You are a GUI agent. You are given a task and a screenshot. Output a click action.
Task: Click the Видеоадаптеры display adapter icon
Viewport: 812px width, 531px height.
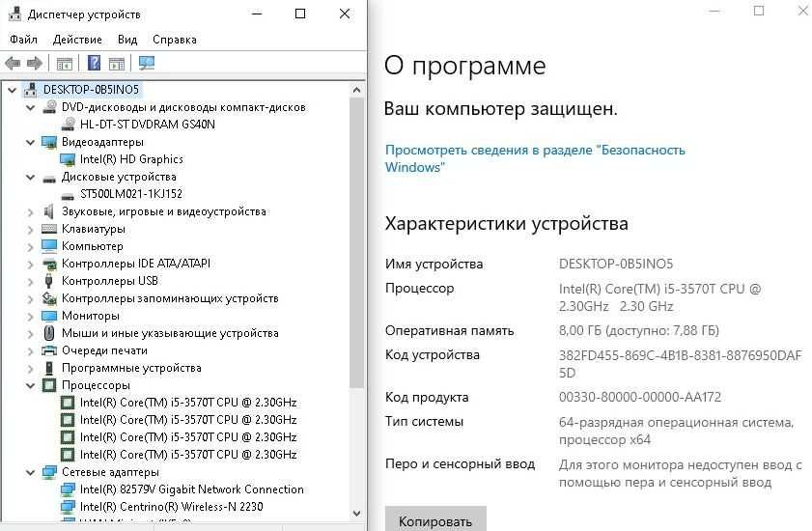click(49, 142)
